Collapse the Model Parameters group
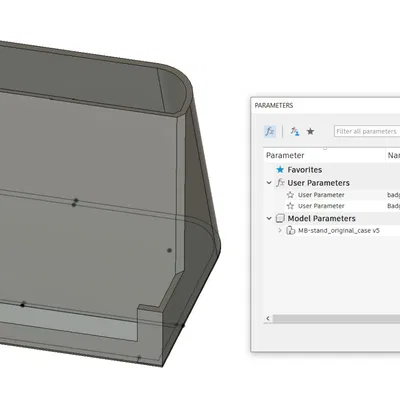The image size is (400, 400). pos(269,218)
